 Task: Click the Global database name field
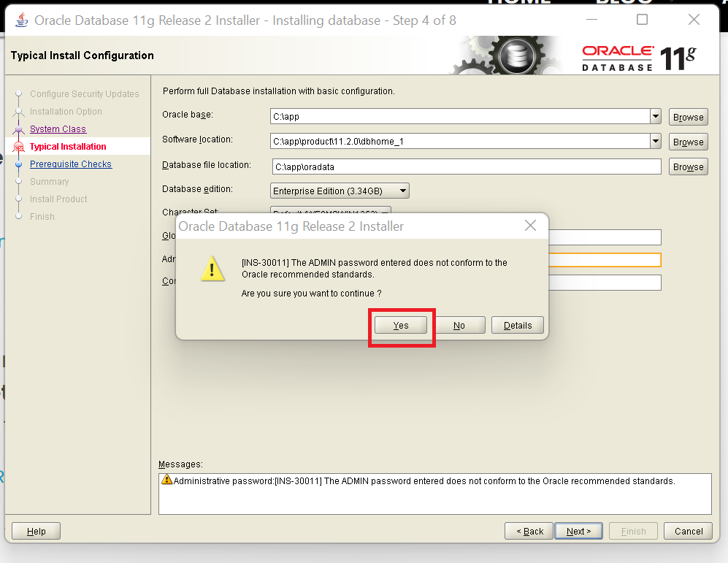coord(605,237)
